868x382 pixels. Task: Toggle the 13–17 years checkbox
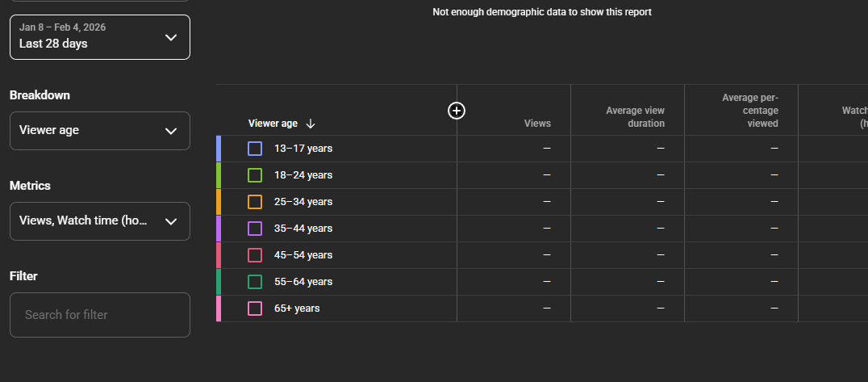pyautogui.click(x=255, y=149)
